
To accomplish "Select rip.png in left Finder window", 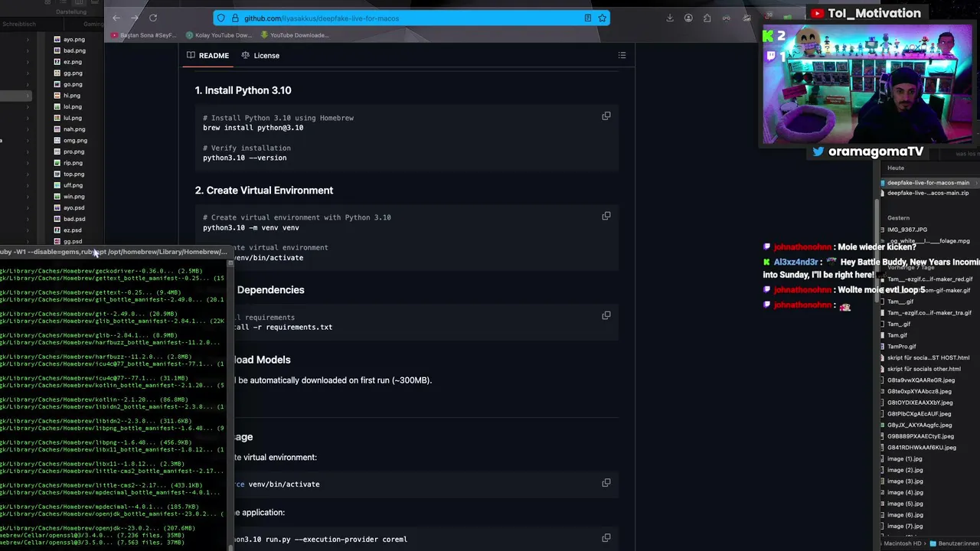I will point(73,163).
